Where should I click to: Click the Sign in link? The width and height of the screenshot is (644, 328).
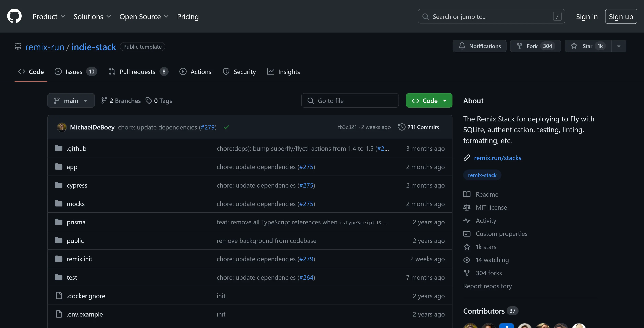587,16
